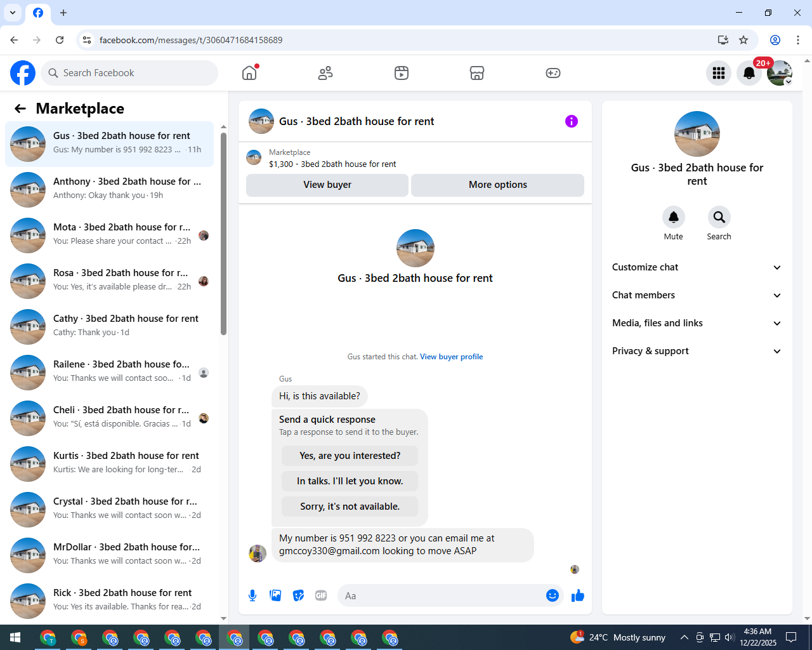The image size is (812, 650).
Task: Open the Facebook menu grid icon
Action: (x=719, y=73)
